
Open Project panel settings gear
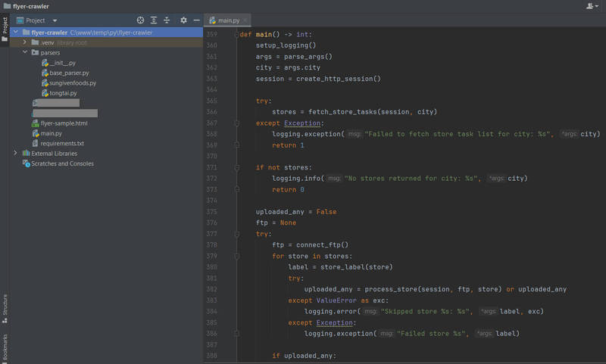pos(183,20)
